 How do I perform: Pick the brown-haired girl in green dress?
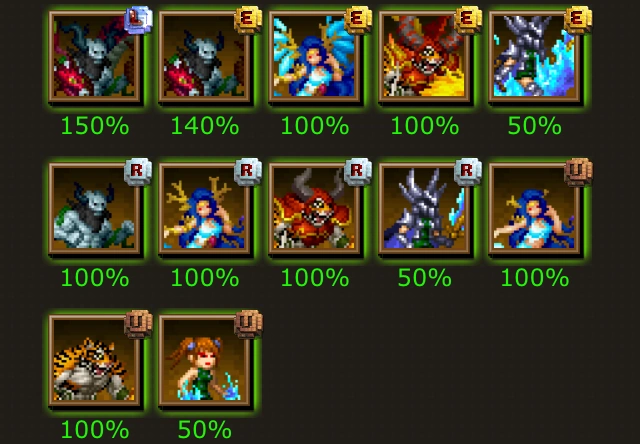[204, 361]
